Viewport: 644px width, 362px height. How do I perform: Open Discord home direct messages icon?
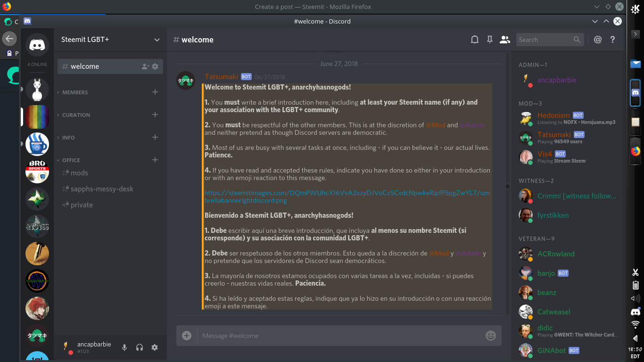point(37,45)
